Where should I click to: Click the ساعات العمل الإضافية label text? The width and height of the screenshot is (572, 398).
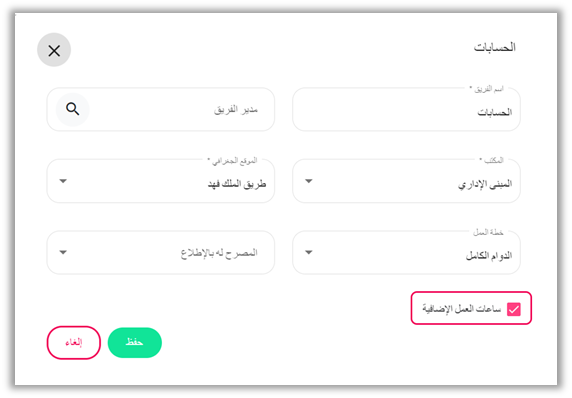point(462,309)
